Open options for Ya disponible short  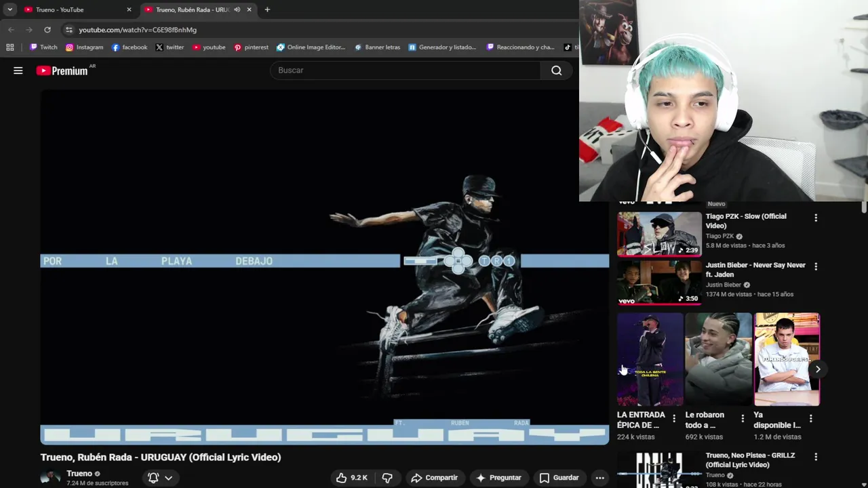click(x=810, y=419)
